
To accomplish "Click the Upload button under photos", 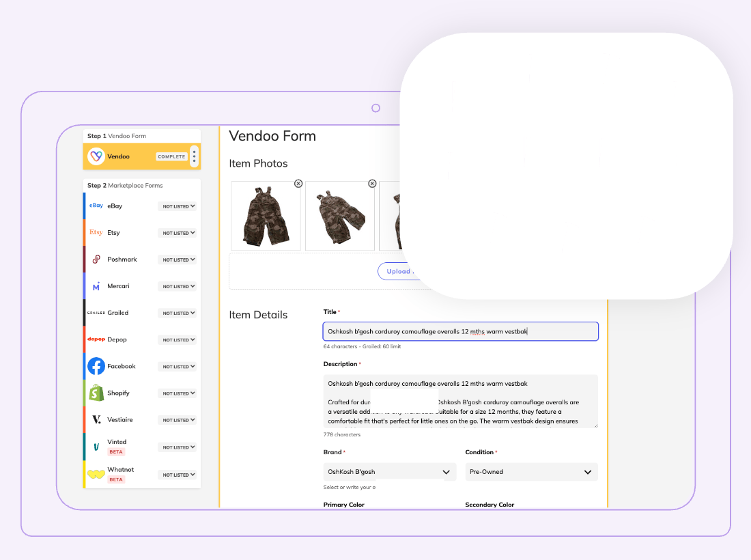I will click(x=397, y=271).
